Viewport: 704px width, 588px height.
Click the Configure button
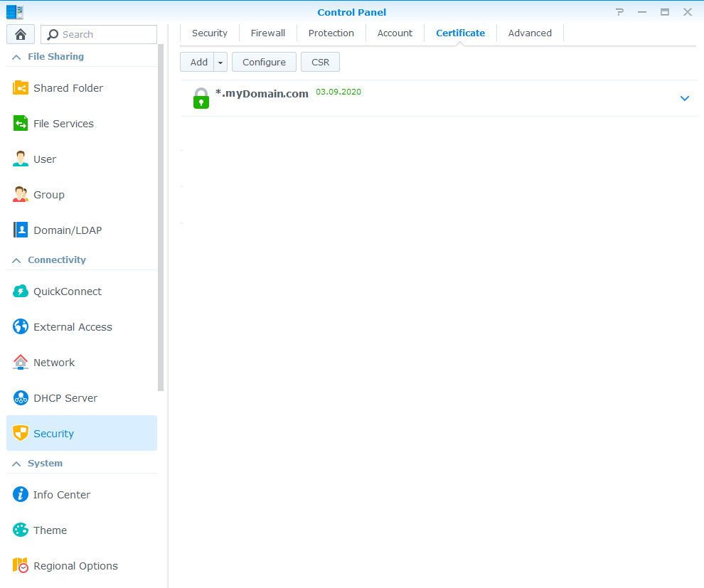264,63
